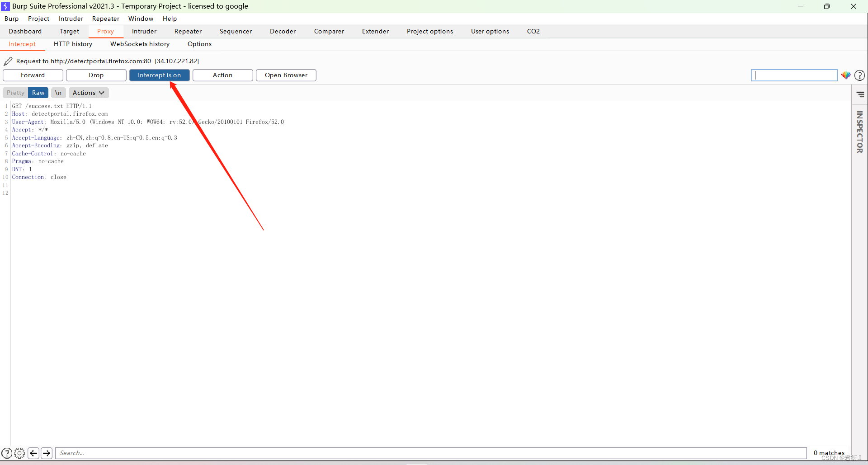Click the Inspector panel menu lines icon
868x465 pixels.
(x=860, y=94)
